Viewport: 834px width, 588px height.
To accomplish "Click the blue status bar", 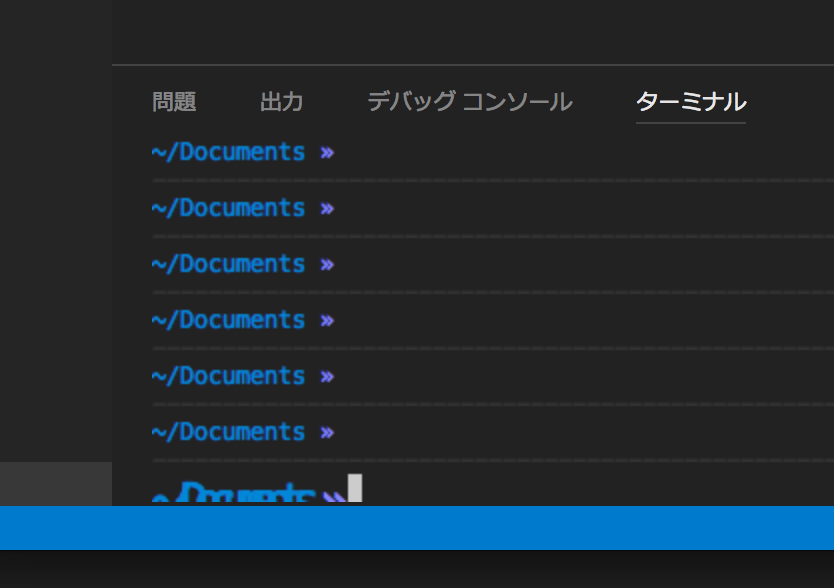I will (x=417, y=528).
